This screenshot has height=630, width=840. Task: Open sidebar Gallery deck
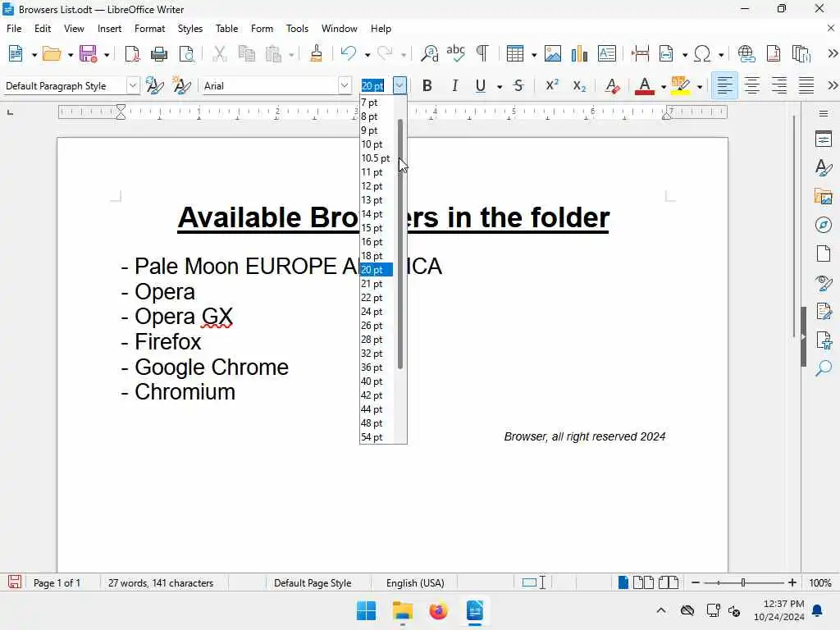click(824, 197)
